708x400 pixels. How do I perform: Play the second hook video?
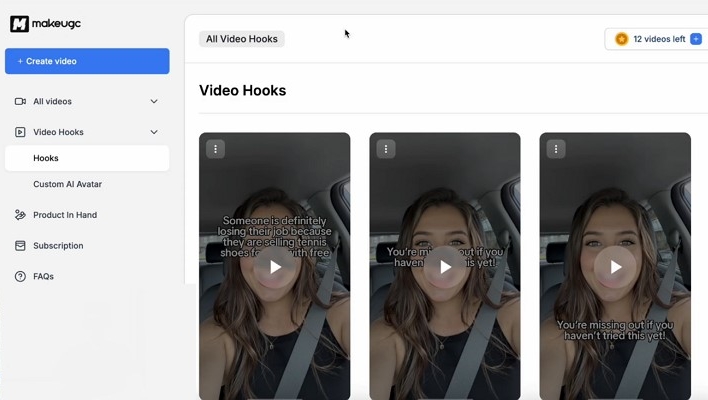point(445,267)
